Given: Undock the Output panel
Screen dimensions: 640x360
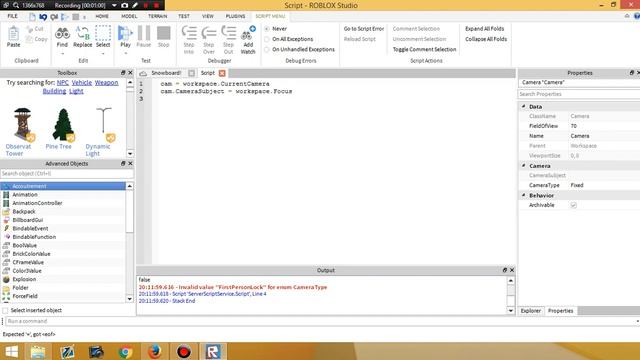Looking at the screenshot, I should pos(504,270).
